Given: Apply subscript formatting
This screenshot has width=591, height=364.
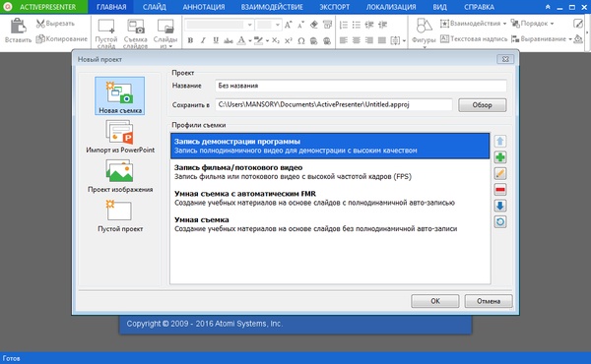Looking at the screenshot, I should point(276,40).
